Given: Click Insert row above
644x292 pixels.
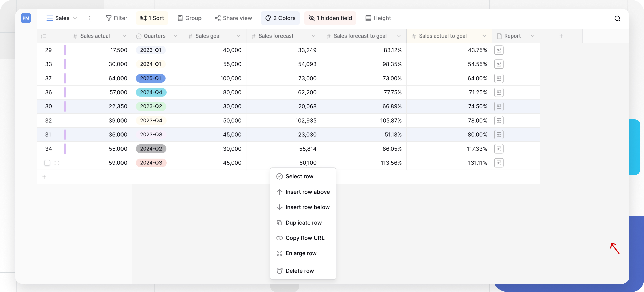Looking at the screenshot, I should pos(307,192).
